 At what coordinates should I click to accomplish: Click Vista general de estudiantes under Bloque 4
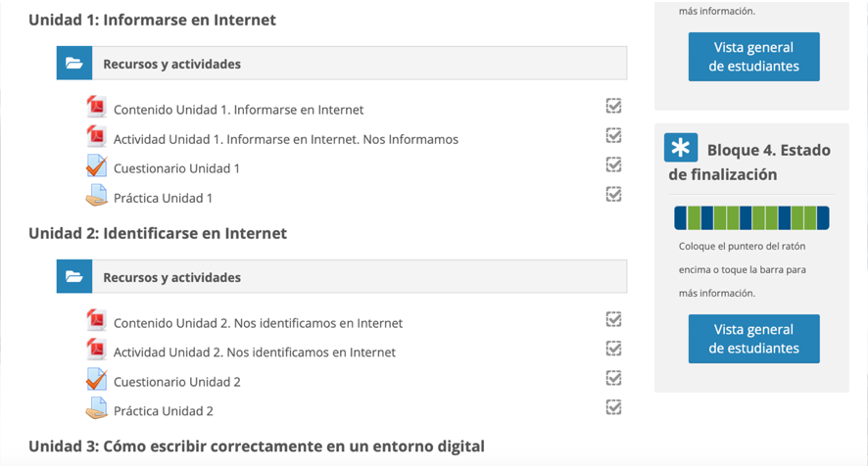tap(753, 339)
